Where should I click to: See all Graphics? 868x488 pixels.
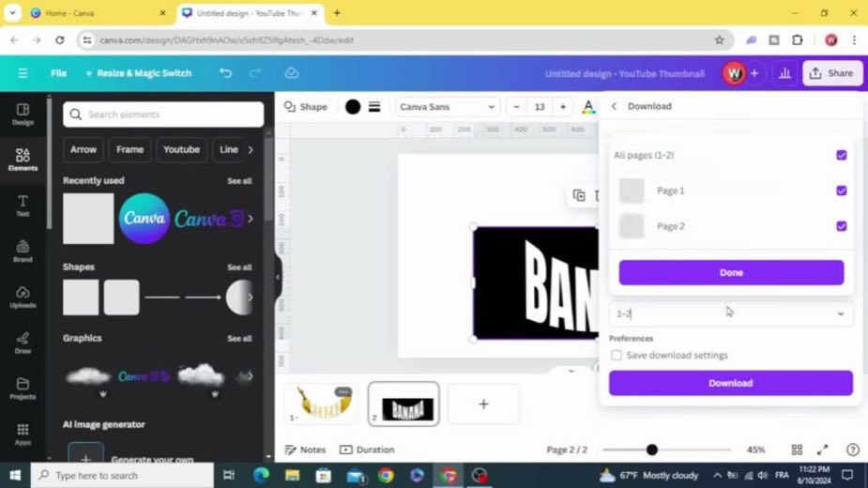(239, 339)
